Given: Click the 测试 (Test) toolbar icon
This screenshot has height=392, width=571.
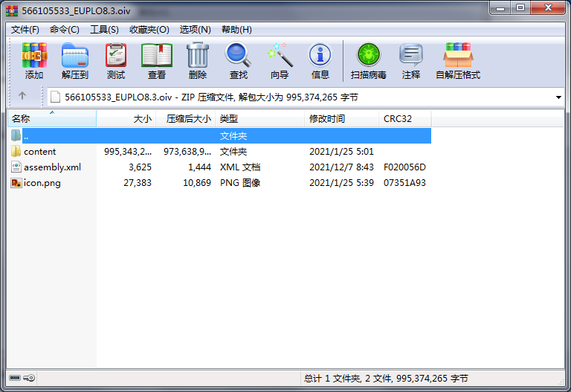Looking at the screenshot, I should coord(116,60).
